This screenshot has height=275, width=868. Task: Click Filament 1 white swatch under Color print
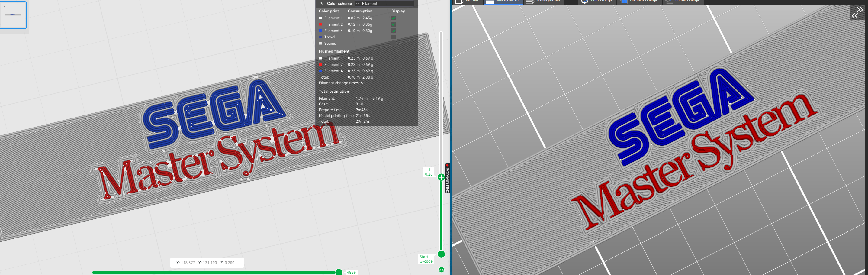(x=320, y=18)
